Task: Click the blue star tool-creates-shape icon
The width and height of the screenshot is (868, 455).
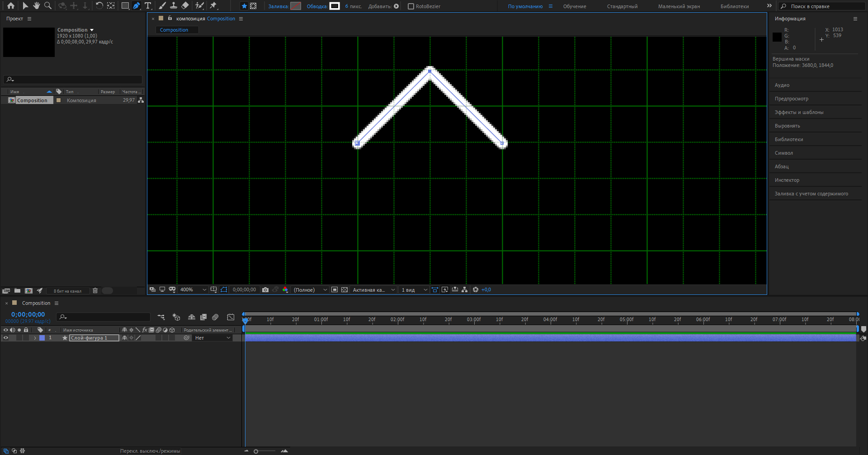Action: (244, 6)
